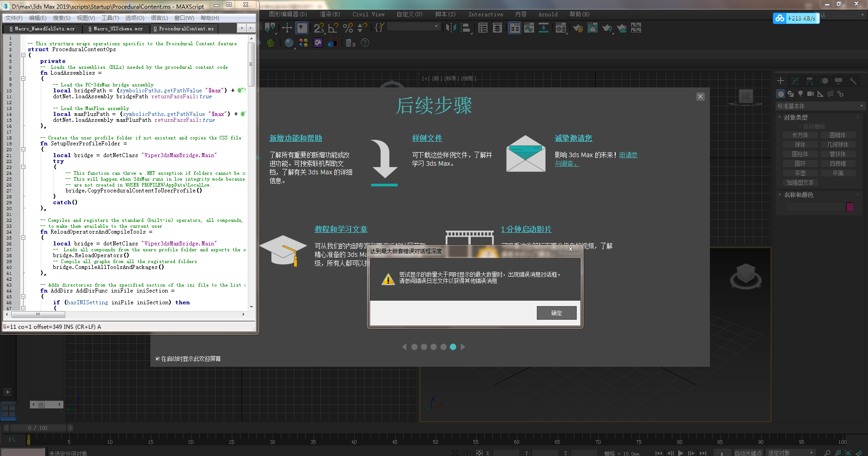Open 新增功能和帮助 link
868x456 pixels.
click(296, 138)
